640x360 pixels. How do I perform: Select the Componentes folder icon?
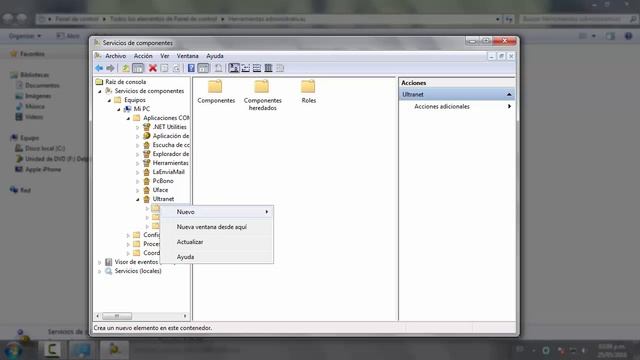215,87
